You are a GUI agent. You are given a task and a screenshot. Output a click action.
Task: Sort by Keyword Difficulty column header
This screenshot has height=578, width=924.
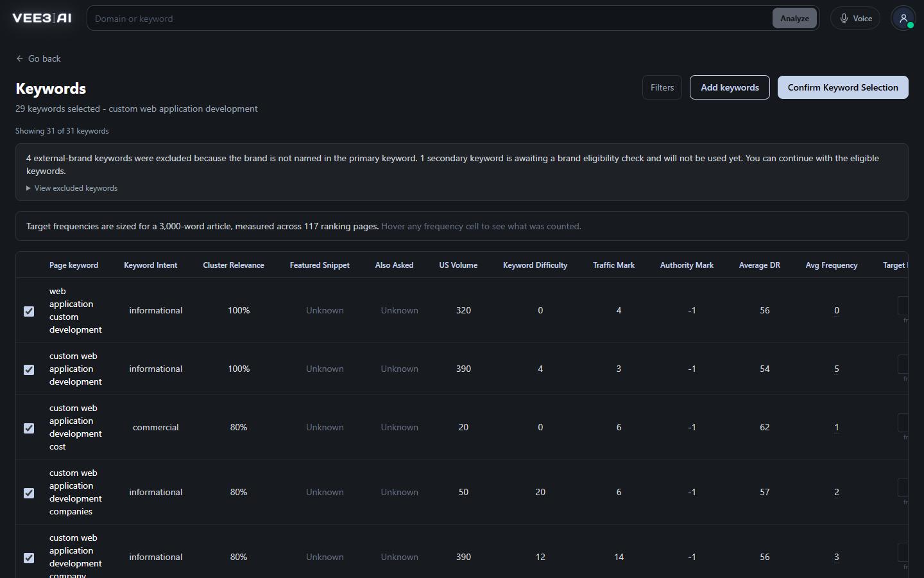535,265
